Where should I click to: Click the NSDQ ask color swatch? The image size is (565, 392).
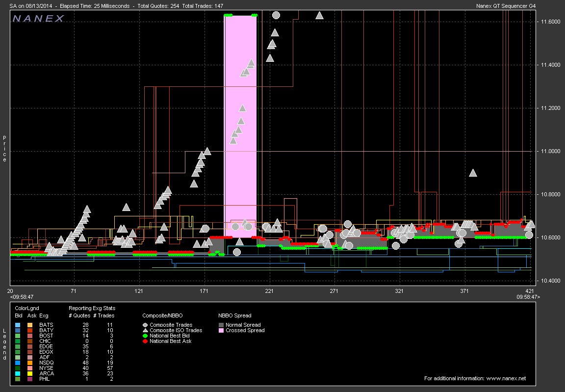tap(30, 363)
